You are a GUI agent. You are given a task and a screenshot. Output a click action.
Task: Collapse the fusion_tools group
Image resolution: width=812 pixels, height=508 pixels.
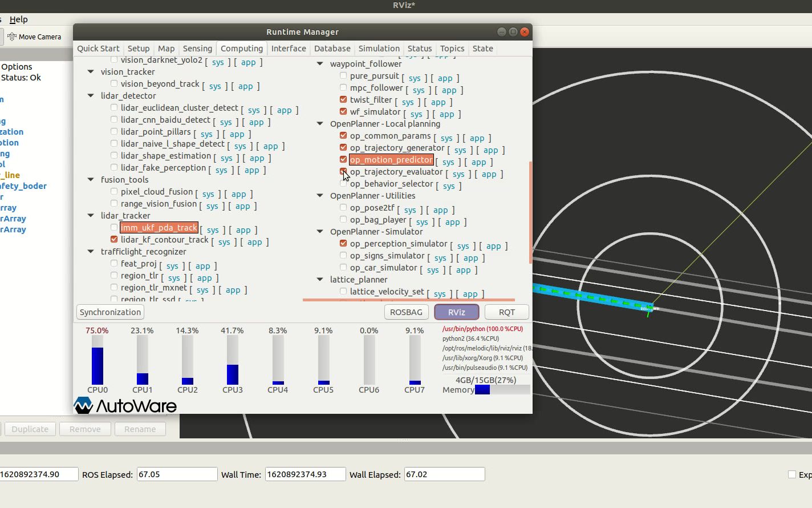click(x=91, y=179)
